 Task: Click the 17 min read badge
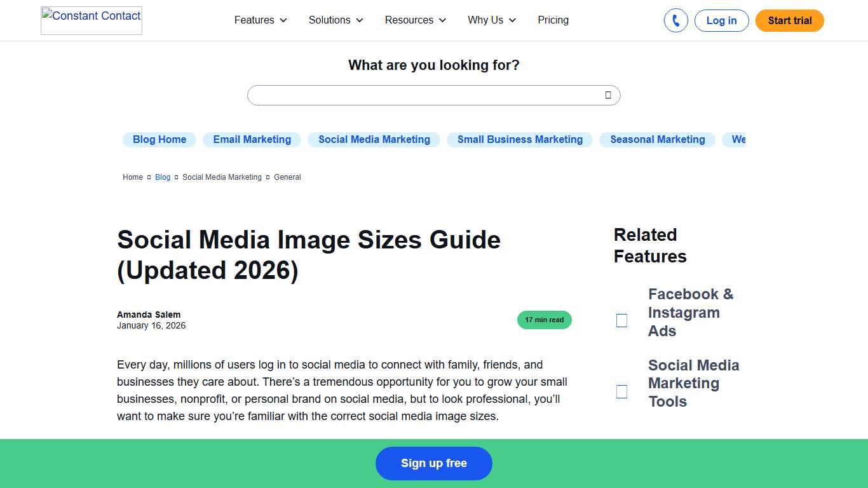[544, 320]
